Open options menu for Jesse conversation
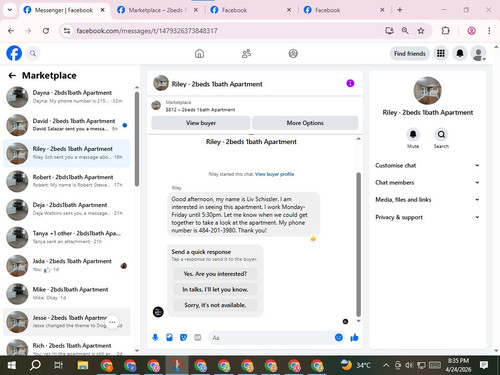The height and width of the screenshot is (375, 500). 112,322
